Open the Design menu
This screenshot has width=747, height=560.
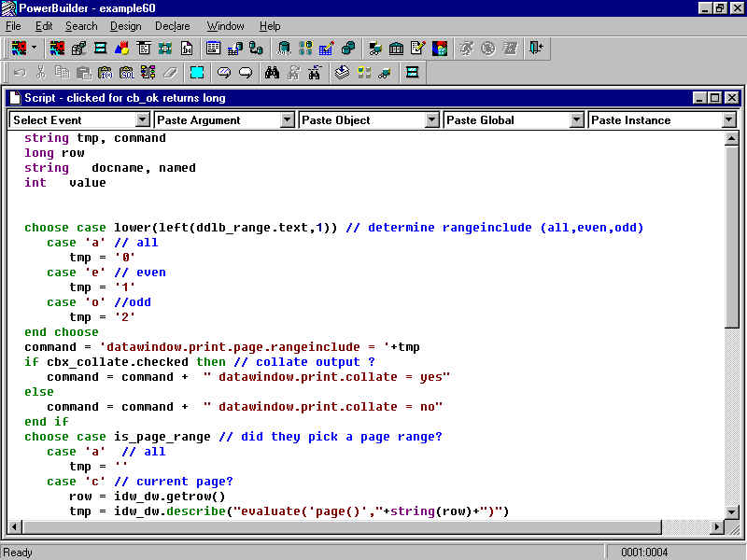126,26
